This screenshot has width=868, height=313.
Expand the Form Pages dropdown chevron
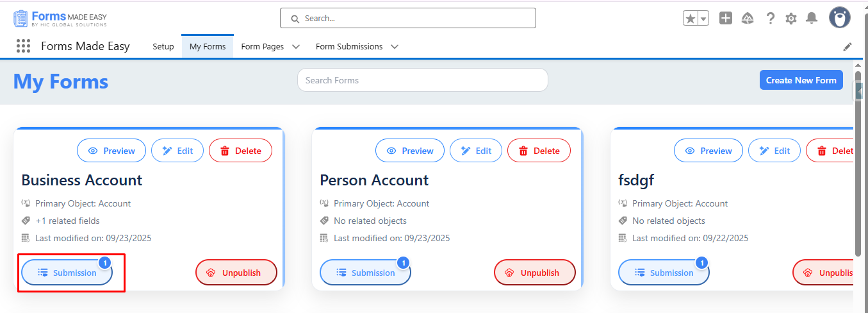296,47
